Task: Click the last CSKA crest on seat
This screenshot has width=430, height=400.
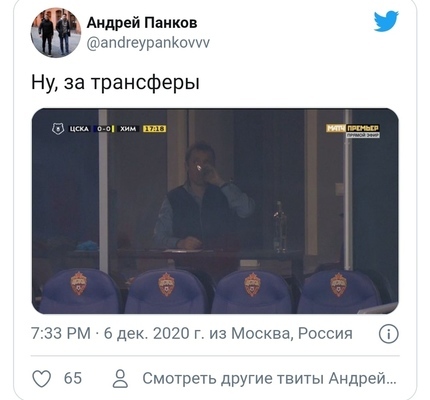Action: 338,285
